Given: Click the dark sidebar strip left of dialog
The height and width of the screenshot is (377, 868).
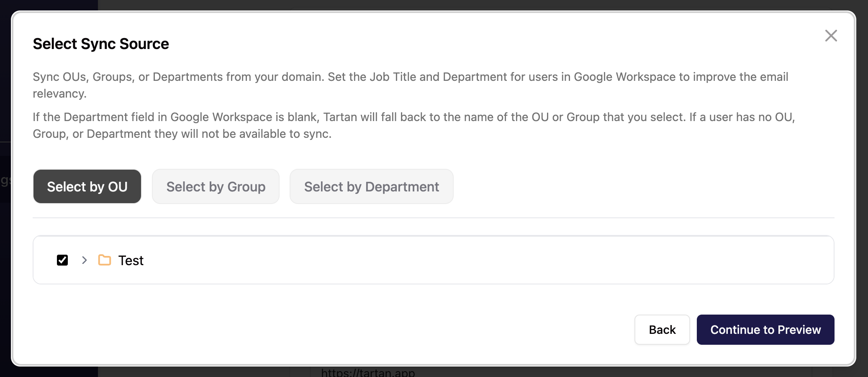Looking at the screenshot, I should 5,84.
